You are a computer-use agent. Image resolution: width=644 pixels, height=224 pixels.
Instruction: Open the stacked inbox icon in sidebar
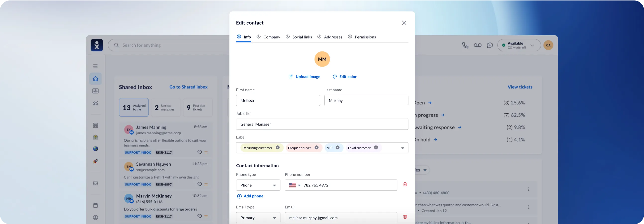coord(96,125)
